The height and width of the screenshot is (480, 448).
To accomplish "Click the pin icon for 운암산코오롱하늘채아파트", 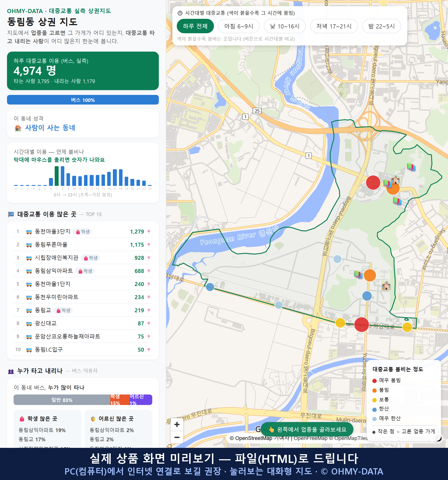I will 149,337.
